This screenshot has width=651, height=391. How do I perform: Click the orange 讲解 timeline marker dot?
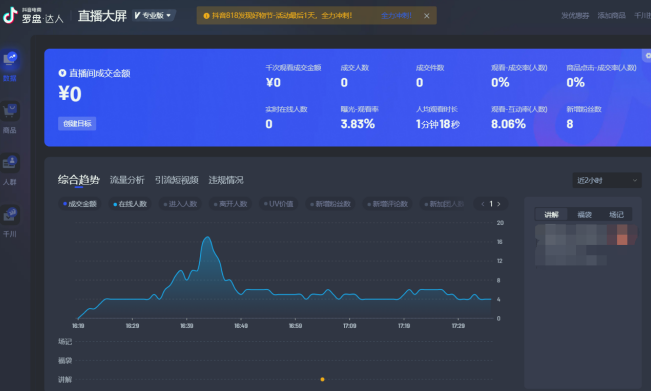pos(323,379)
